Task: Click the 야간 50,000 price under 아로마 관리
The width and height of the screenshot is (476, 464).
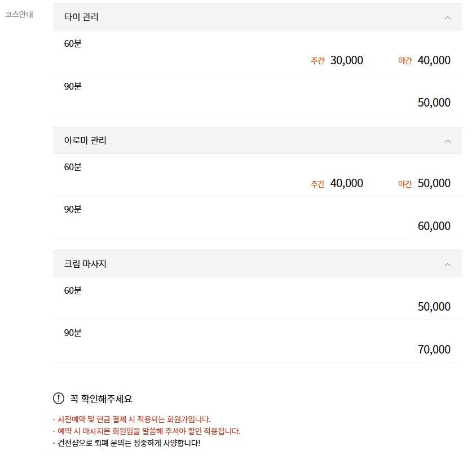Action: click(434, 183)
